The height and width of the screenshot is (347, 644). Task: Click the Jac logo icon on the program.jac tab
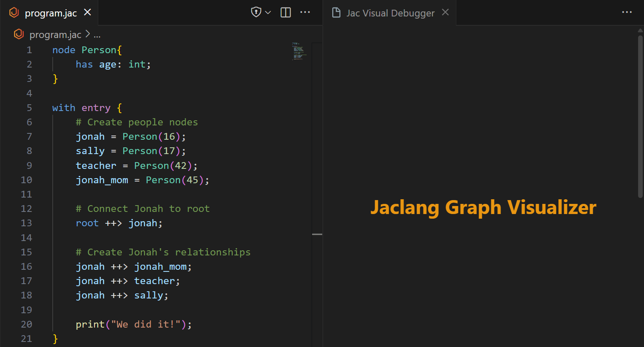tap(14, 13)
